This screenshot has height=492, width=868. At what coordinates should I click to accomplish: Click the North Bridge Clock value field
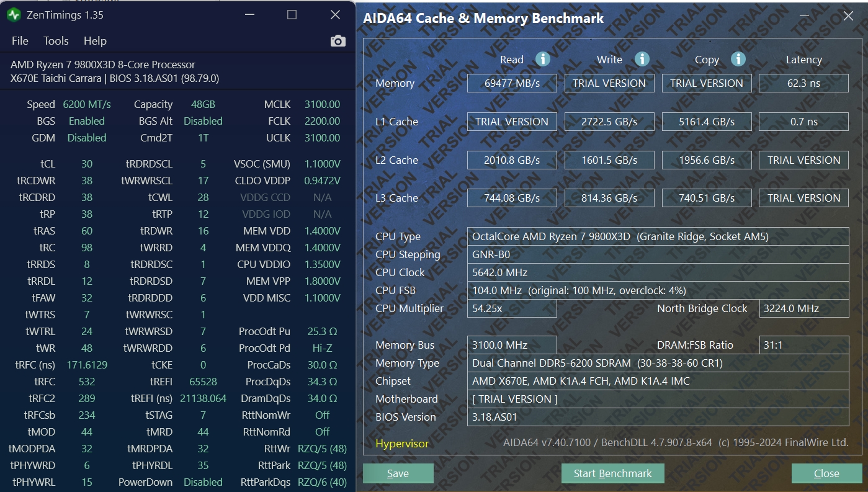tap(803, 308)
